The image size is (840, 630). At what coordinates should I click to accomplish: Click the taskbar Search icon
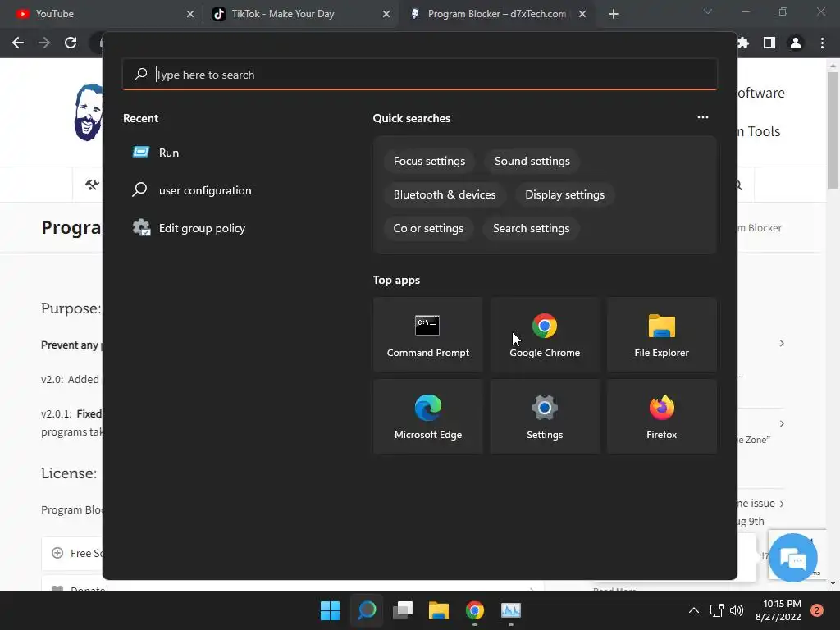(x=367, y=610)
